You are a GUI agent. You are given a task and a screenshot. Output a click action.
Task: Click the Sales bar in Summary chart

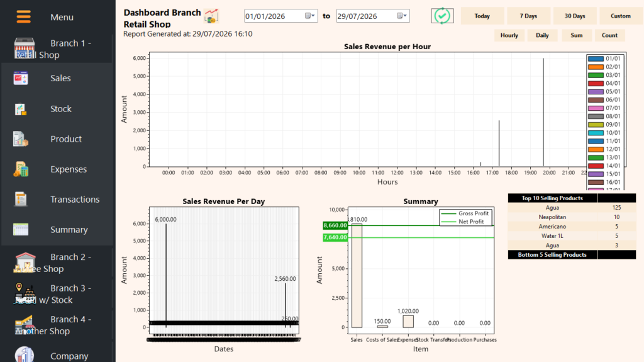click(357, 276)
